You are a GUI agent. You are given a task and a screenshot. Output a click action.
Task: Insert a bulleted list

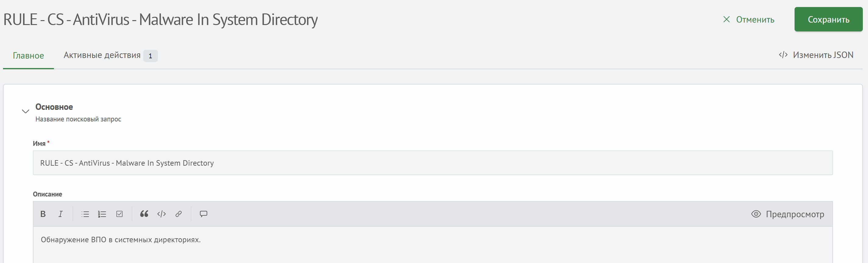click(85, 214)
